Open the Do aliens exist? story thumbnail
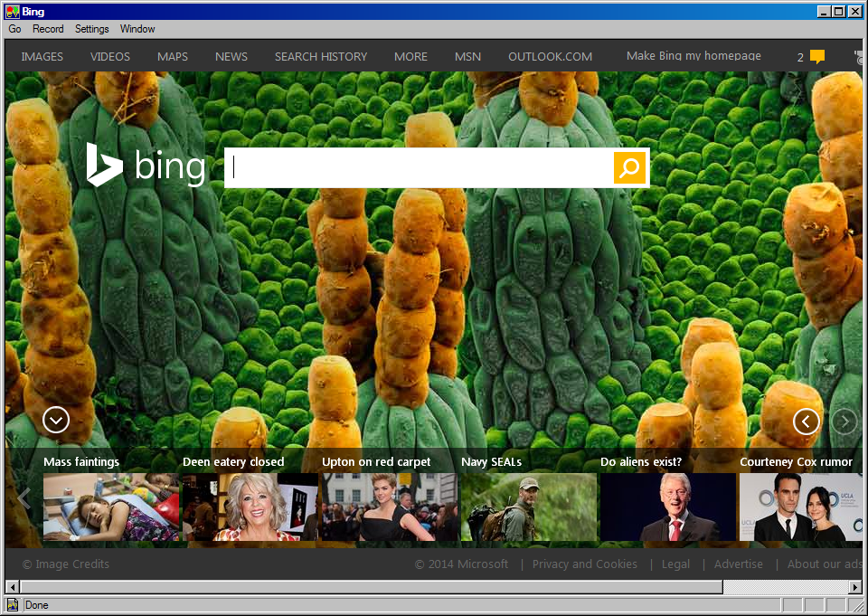Screen dimensions: 868x616 click(667, 507)
